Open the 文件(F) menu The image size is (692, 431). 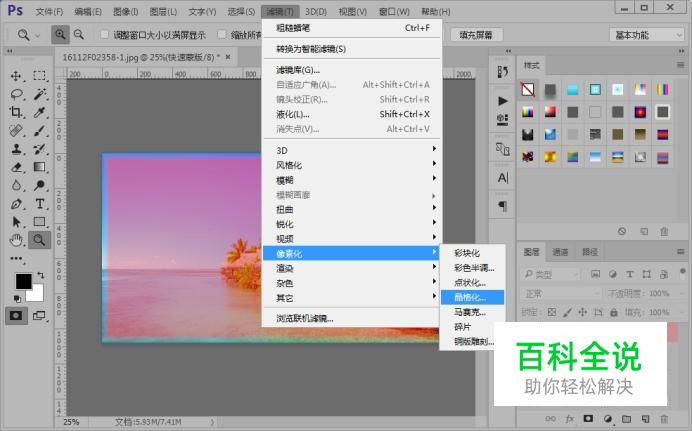tap(49, 11)
